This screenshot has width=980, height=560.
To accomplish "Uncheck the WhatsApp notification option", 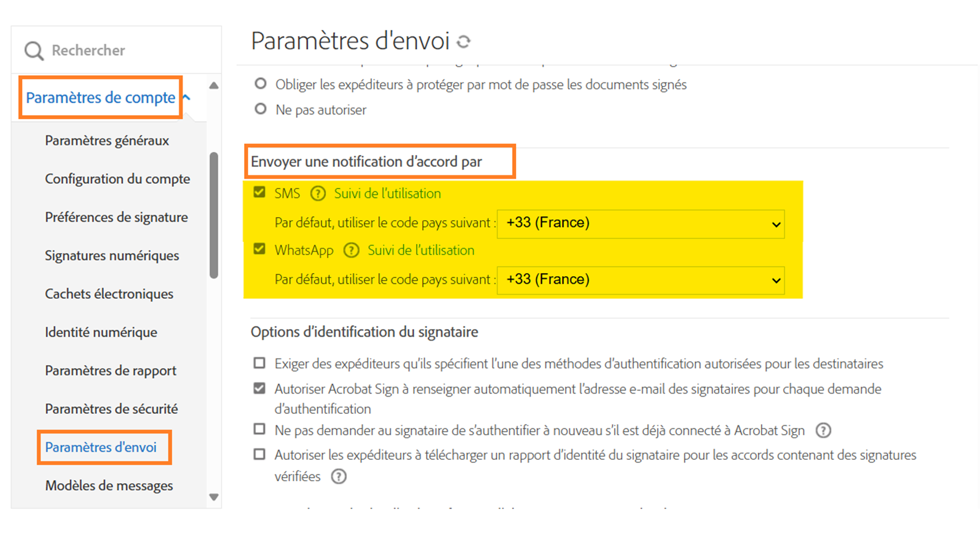I will (259, 249).
